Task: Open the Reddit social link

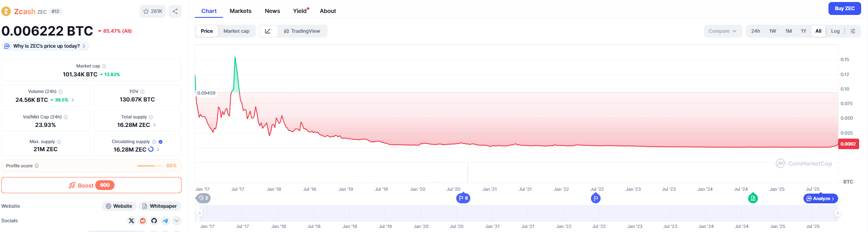Action: pyautogui.click(x=142, y=221)
